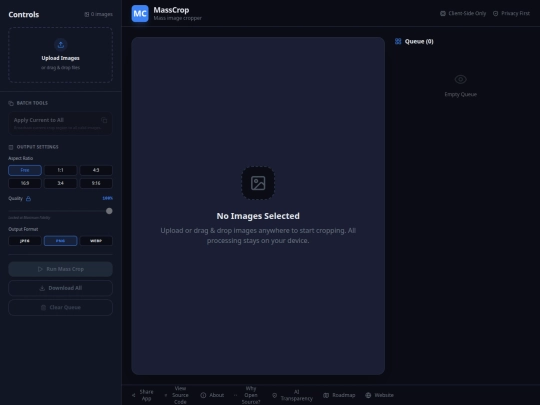Click the Share App share icon
The height and width of the screenshot is (405, 540).
coord(134,395)
